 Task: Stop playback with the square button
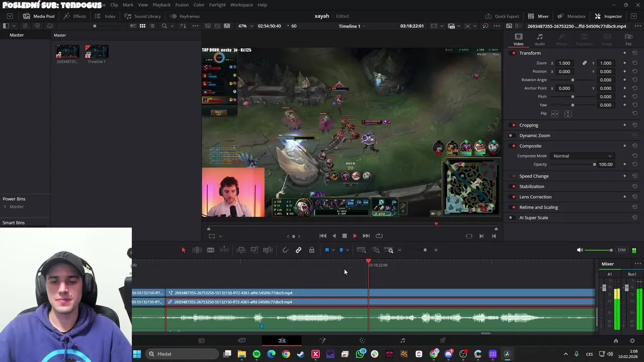tap(344, 236)
